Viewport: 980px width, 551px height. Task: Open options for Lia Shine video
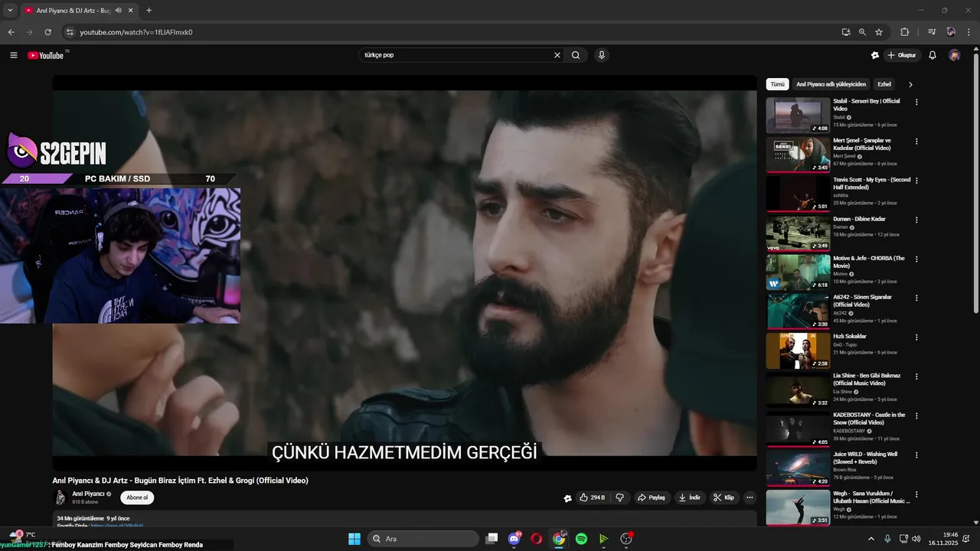pos(916,377)
